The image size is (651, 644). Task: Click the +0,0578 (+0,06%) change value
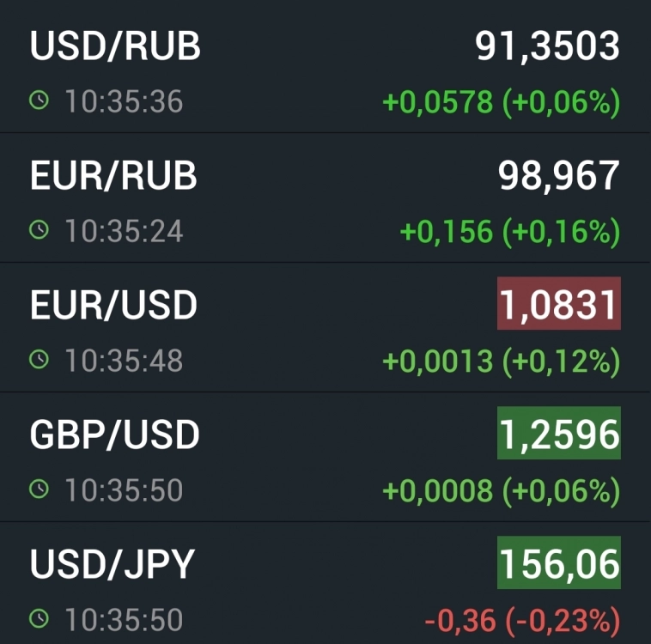click(501, 103)
